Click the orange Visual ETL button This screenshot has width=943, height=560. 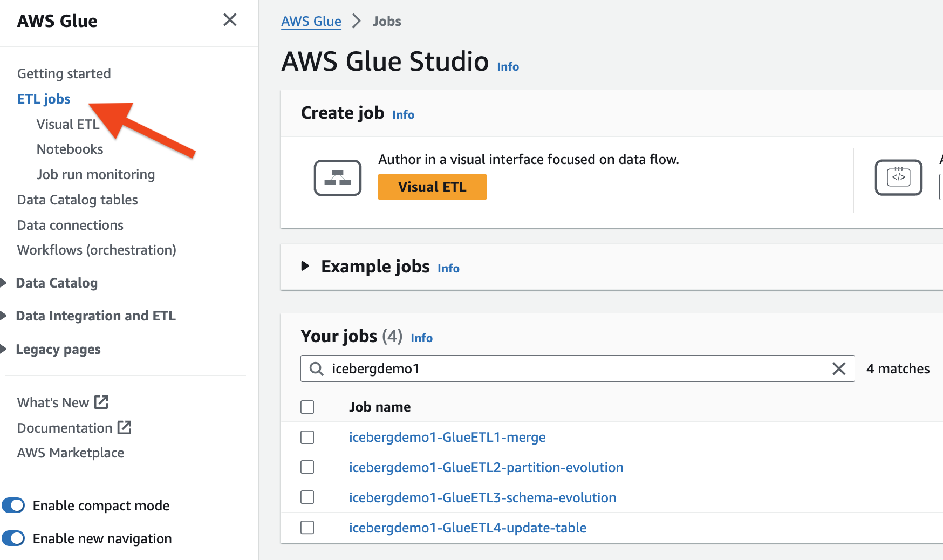click(432, 187)
